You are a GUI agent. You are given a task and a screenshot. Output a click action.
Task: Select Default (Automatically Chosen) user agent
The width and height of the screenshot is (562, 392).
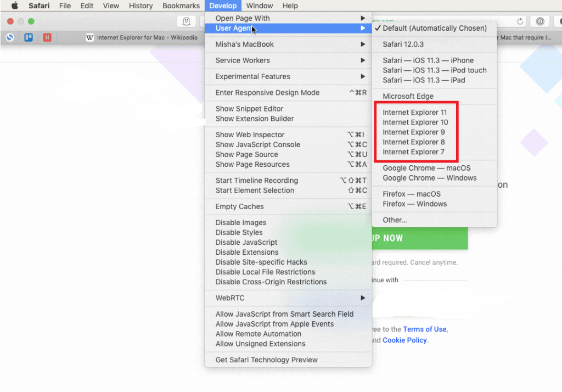[x=435, y=29]
